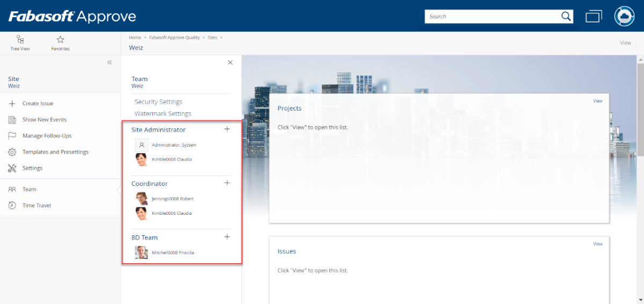This screenshot has width=644, height=304.
Task: Click 8D Team heading
Action: click(144, 237)
